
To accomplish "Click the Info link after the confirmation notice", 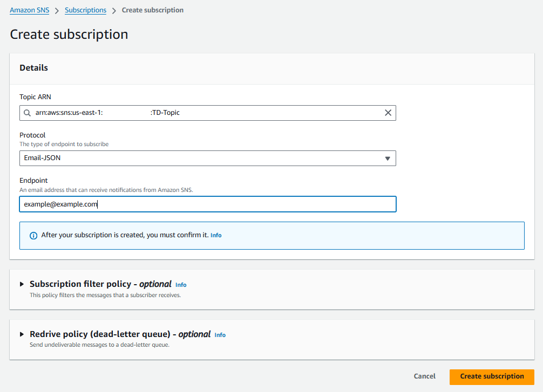I will pyautogui.click(x=216, y=235).
